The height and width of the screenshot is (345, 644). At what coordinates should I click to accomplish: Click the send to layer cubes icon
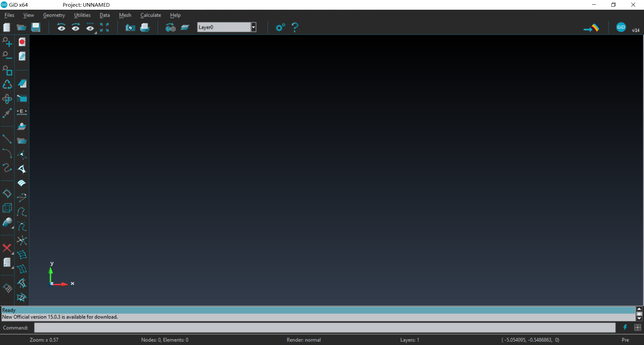[x=170, y=27]
